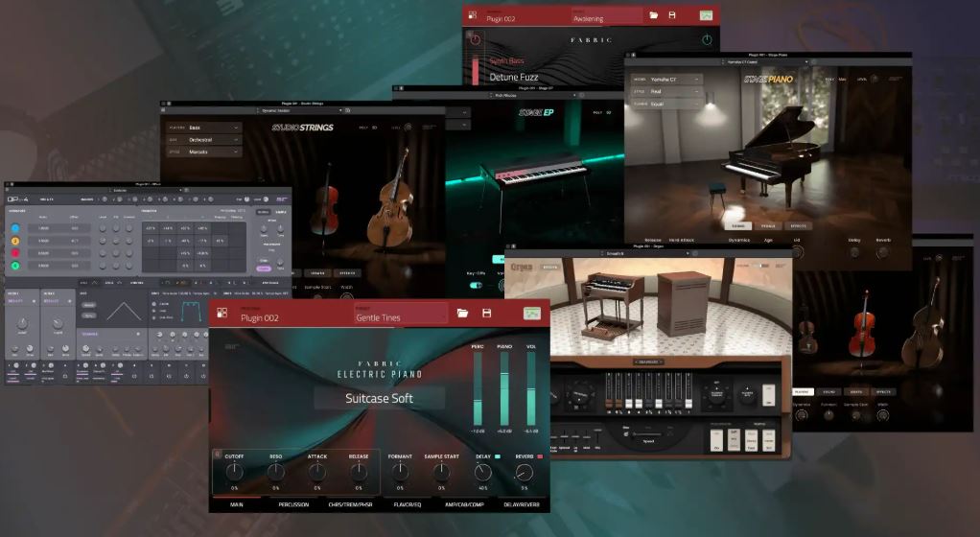Click the folder icon in Awakening Fabric window
980x537 pixels.
pos(654,15)
